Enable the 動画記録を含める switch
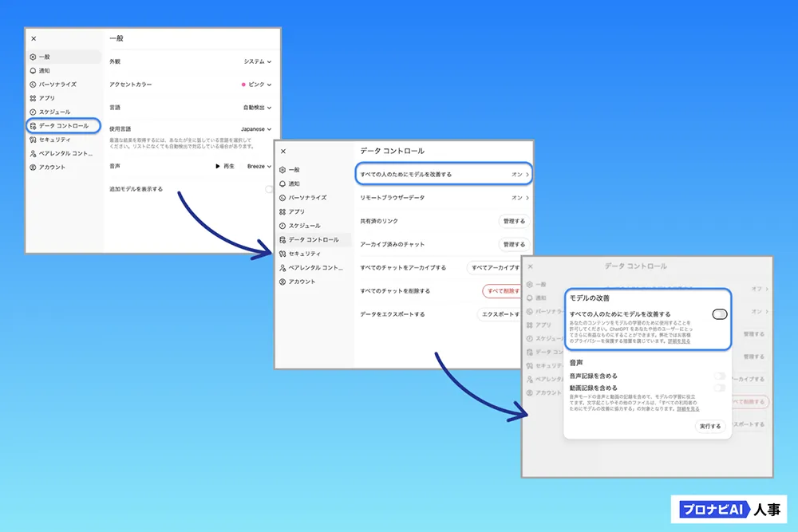 [719, 388]
